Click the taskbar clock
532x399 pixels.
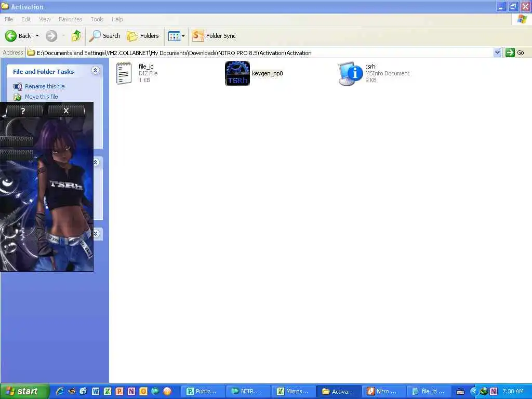[513, 391]
